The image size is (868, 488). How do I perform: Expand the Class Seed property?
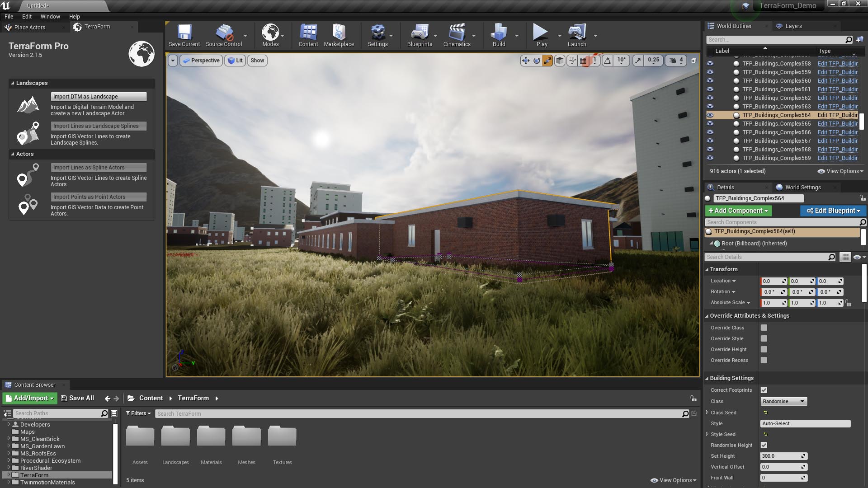707,413
